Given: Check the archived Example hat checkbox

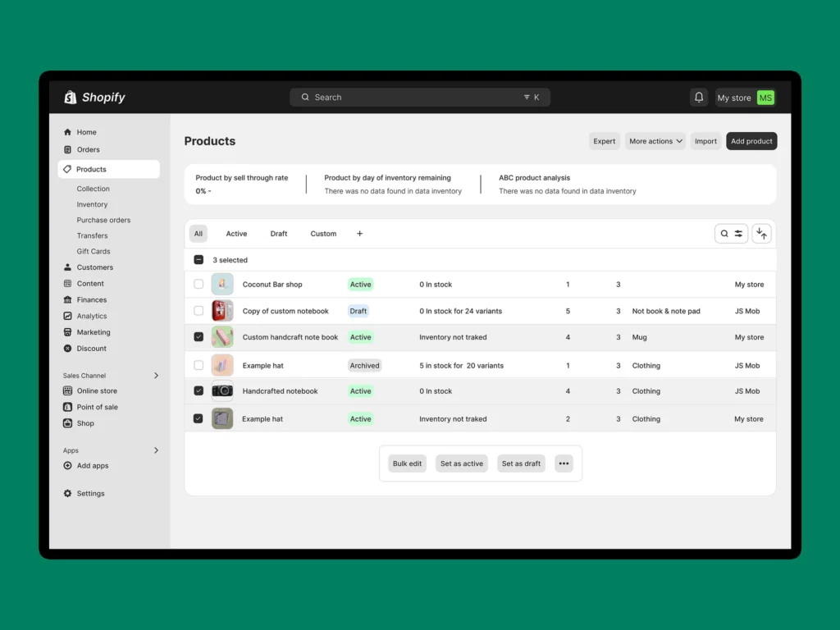Looking at the screenshot, I should pyautogui.click(x=199, y=365).
